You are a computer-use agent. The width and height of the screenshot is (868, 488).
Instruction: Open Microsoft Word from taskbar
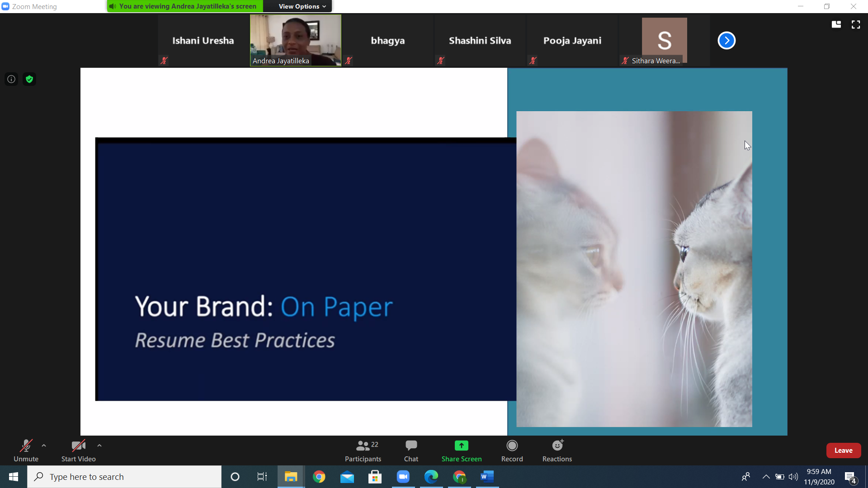click(487, 477)
